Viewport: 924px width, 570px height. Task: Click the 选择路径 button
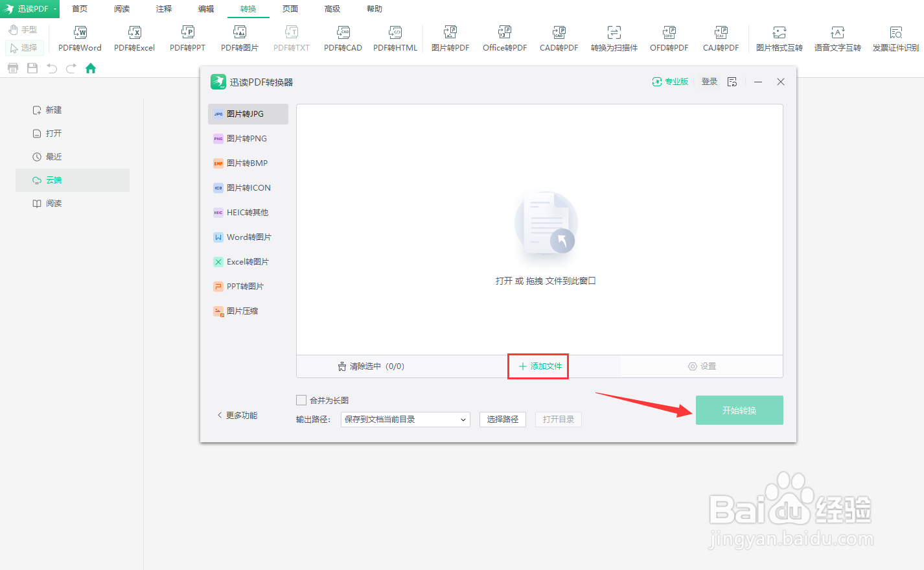pos(503,420)
